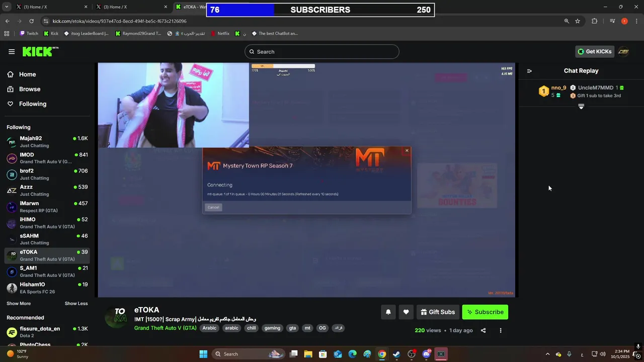Viewport: 644px width, 362px height.
Task: Cancel the Mystery Town connection
Action: click(213, 207)
